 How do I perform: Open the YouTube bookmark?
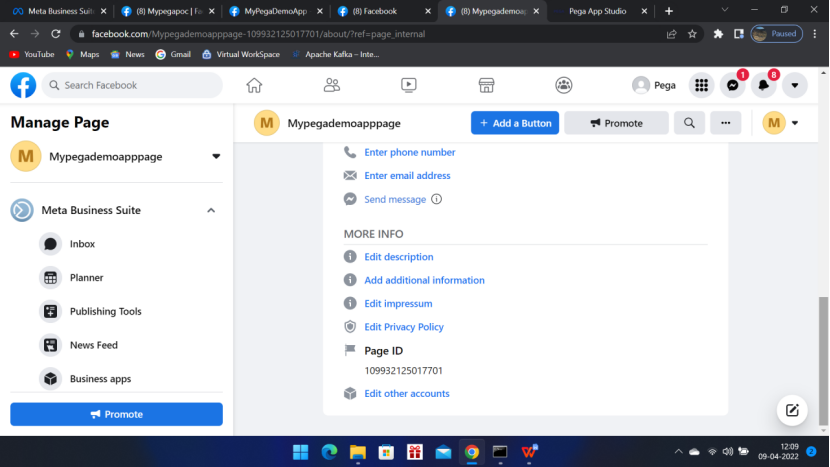(32, 54)
